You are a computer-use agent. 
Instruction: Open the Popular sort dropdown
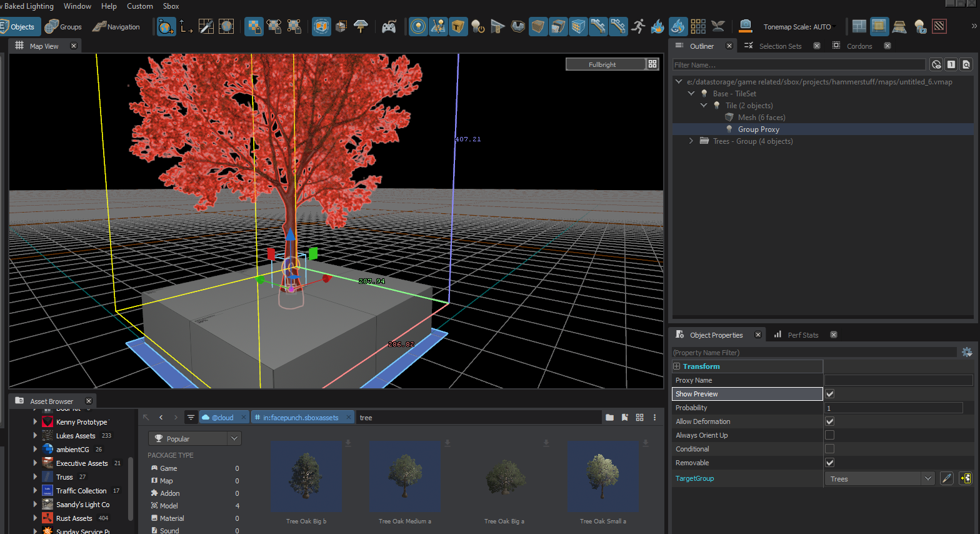pos(195,439)
